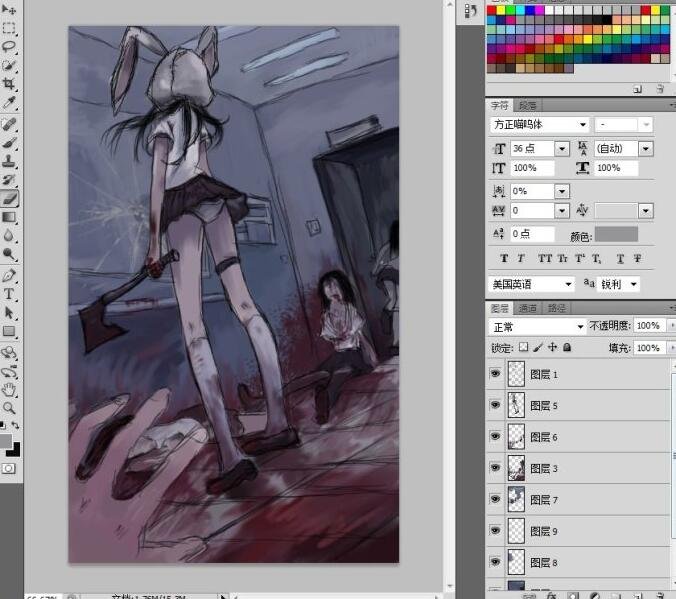This screenshot has height=599, width=676.
Task: Apply faux bold text style
Action: click(504, 258)
